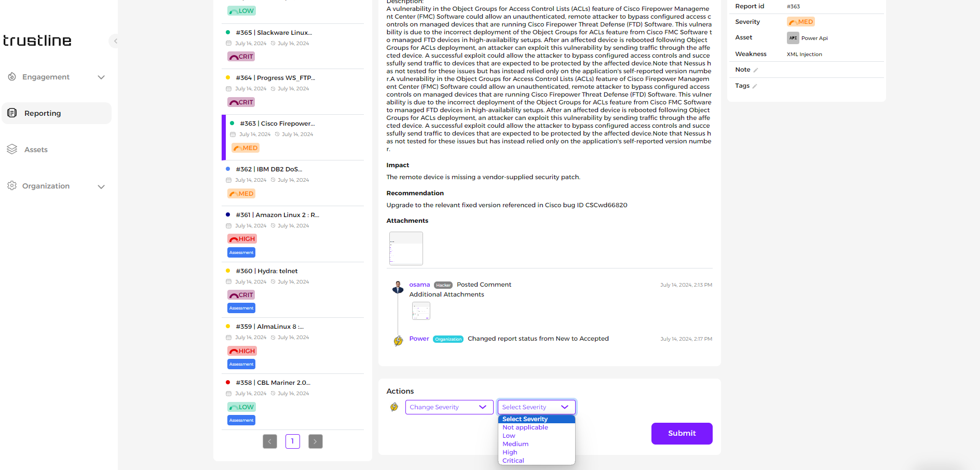Open the Change Severity action dropdown

[449, 407]
